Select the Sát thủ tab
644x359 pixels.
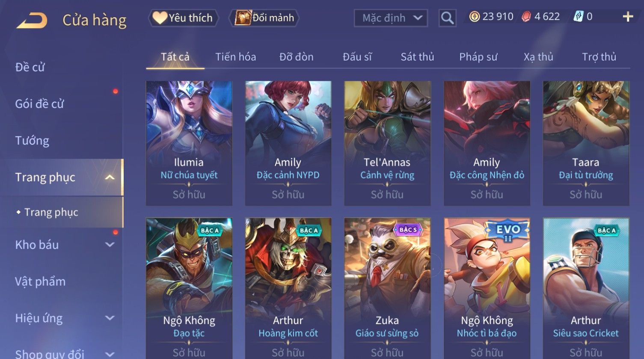417,57
